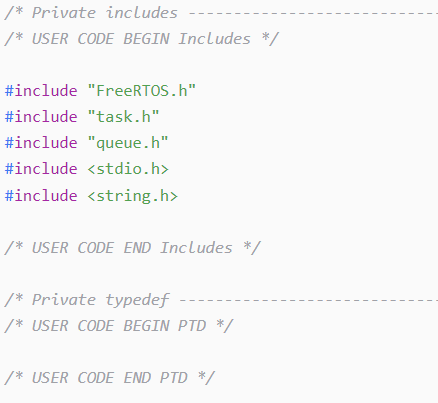Click the #include keyword before task.h

[x=41, y=117]
